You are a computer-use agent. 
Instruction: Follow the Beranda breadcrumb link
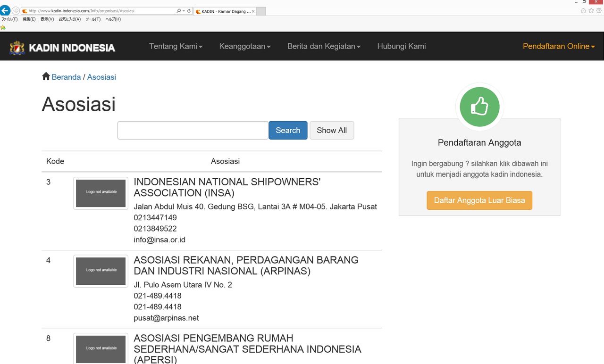(x=66, y=77)
